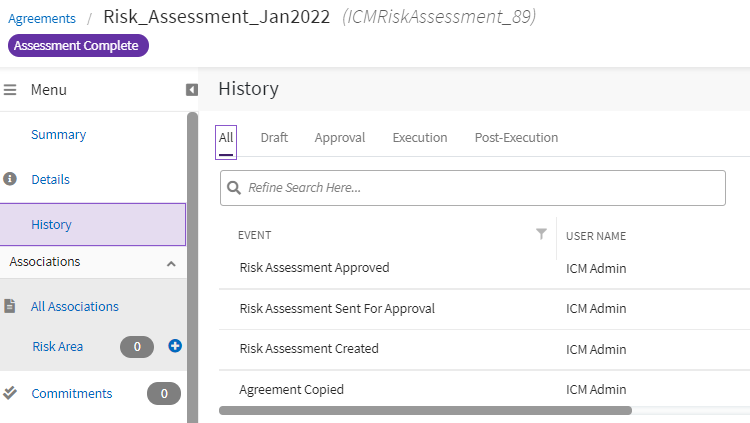This screenshot has height=423, width=750.
Task: Go to Agreements breadcrumb link
Action: click(42, 18)
